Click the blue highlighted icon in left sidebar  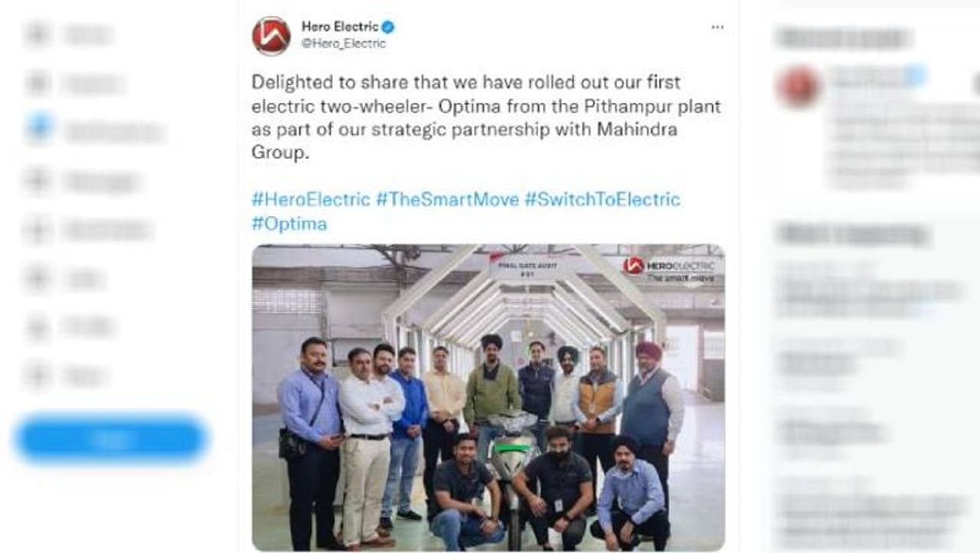tap(39, 129)
